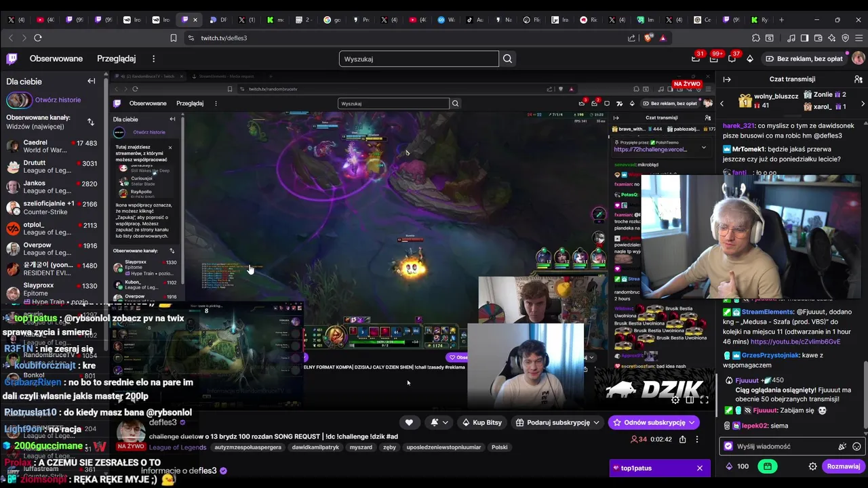Dismiss the top1patus notification banner

point(700,468)
